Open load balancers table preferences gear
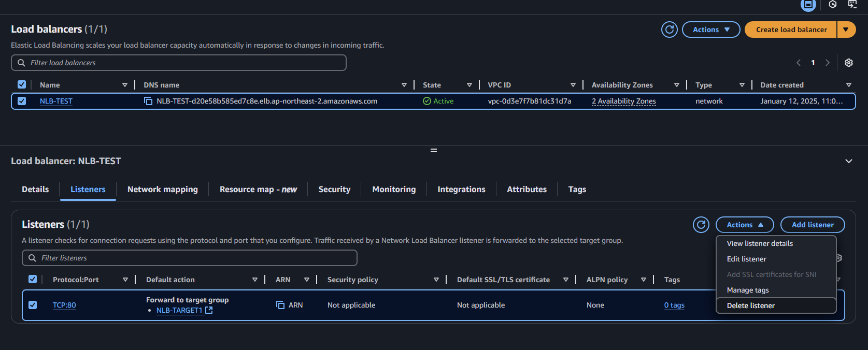Image resolution: width=868 pixels, height=350 pixels. [x=849, y=63]
